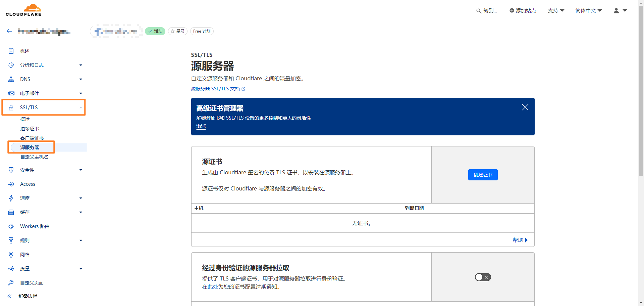The height and width of the screenshot is (306, 644).
Task: Click the 活动 status badge
Action: (x=155, y=31)
